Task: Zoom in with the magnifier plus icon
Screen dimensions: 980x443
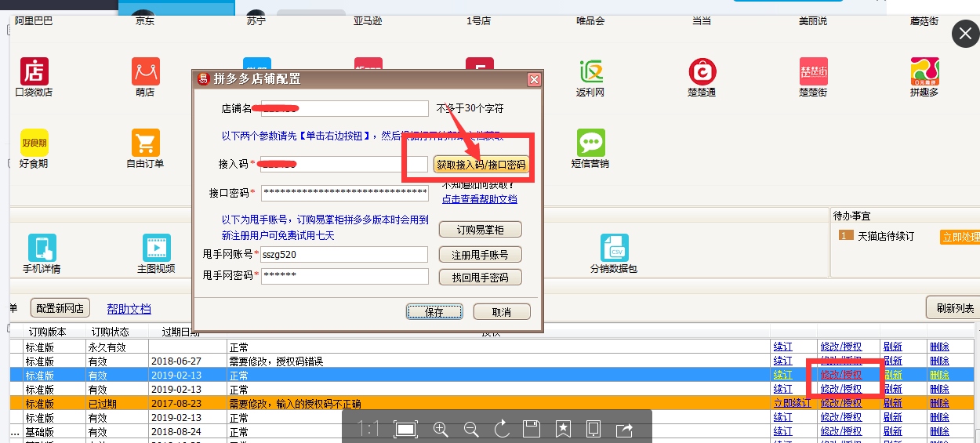Action: tap(441, 429)
